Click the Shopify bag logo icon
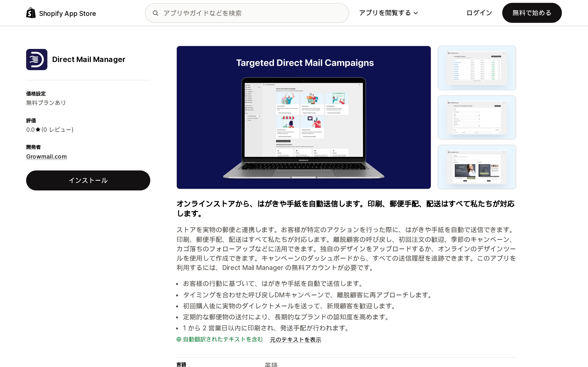The height and width of the screenshot is (367, 588). pos(31,13)
